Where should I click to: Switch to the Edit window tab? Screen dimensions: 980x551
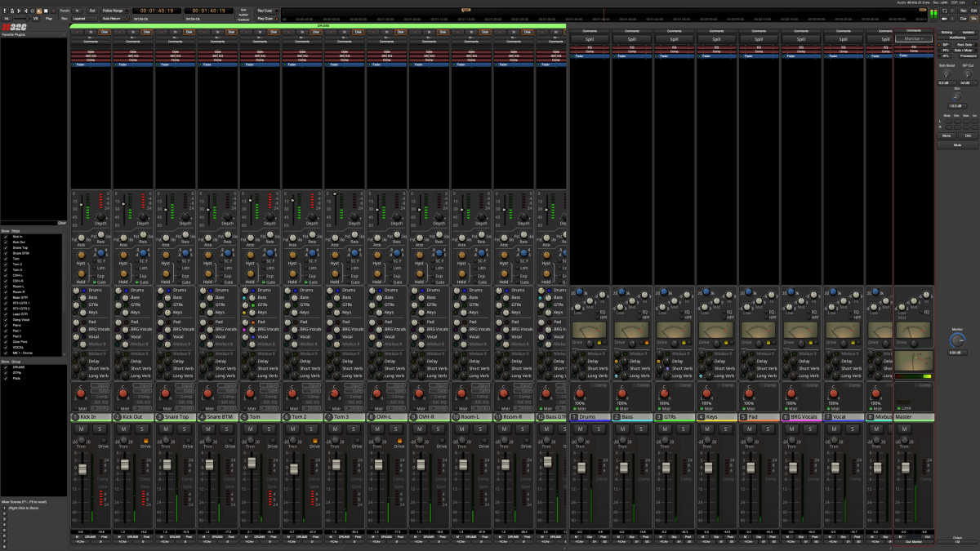pos(973,11)
